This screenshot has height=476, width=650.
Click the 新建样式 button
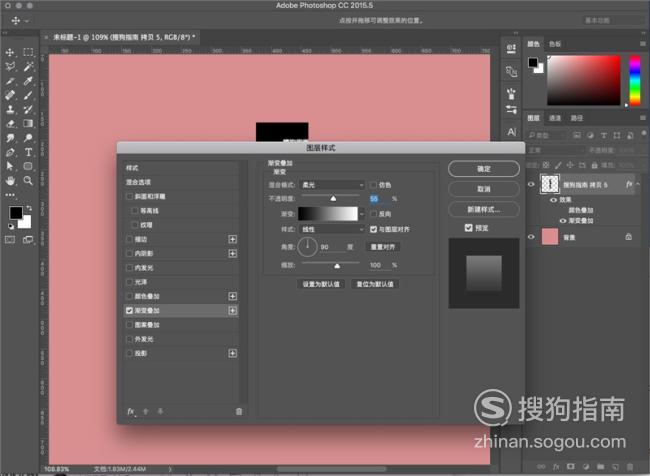484,209
